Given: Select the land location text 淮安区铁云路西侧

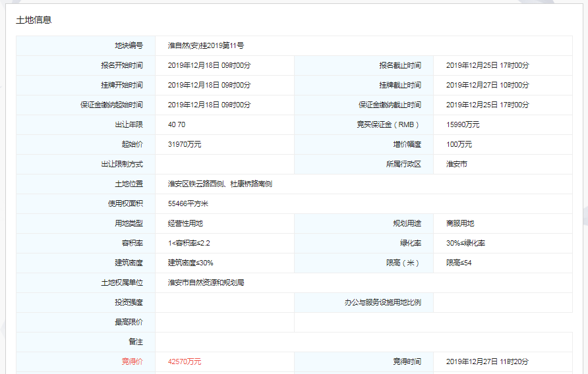Looking at the screenshot, I should tap(196, 184).
